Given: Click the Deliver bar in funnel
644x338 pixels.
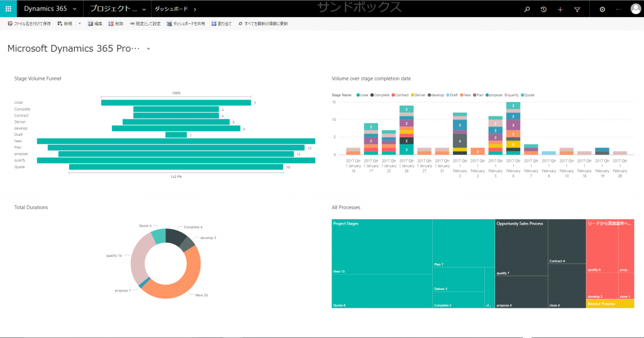Looking at the screenshot, I should (176, 122).
